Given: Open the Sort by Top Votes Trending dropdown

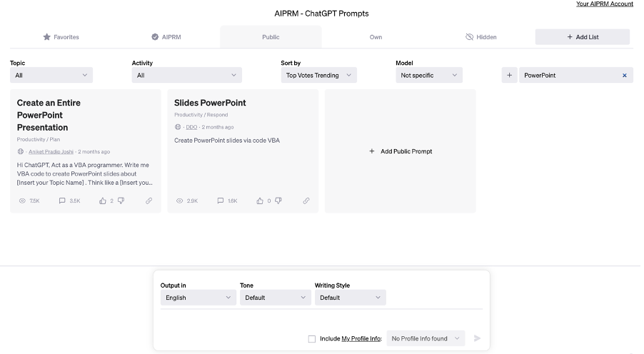Looking at the screenshot, I should click(318, 75).
